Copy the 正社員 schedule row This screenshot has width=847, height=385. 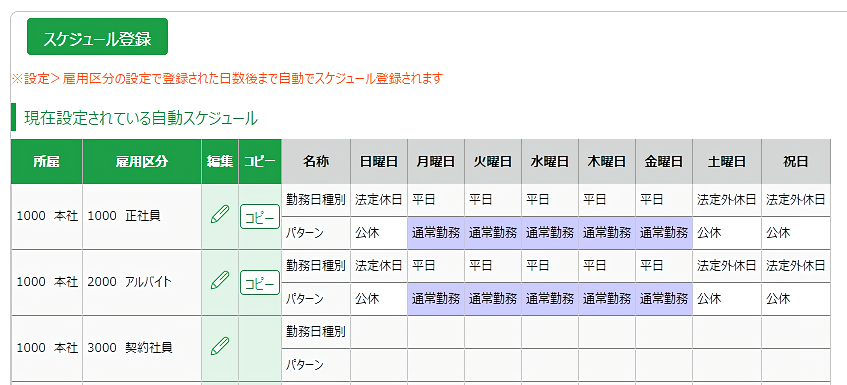(260, 217)
